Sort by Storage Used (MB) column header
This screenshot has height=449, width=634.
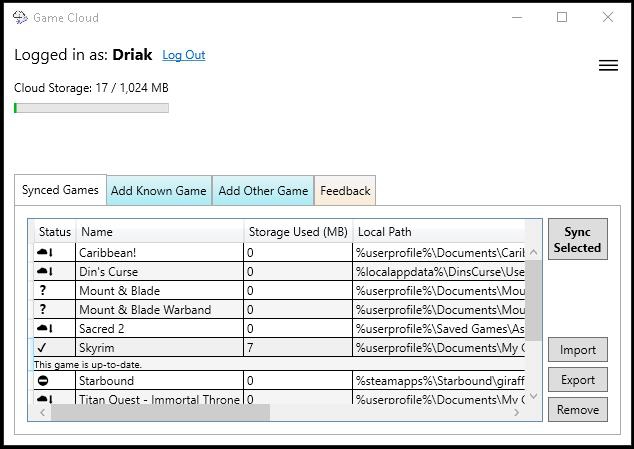tap(298, 232)
